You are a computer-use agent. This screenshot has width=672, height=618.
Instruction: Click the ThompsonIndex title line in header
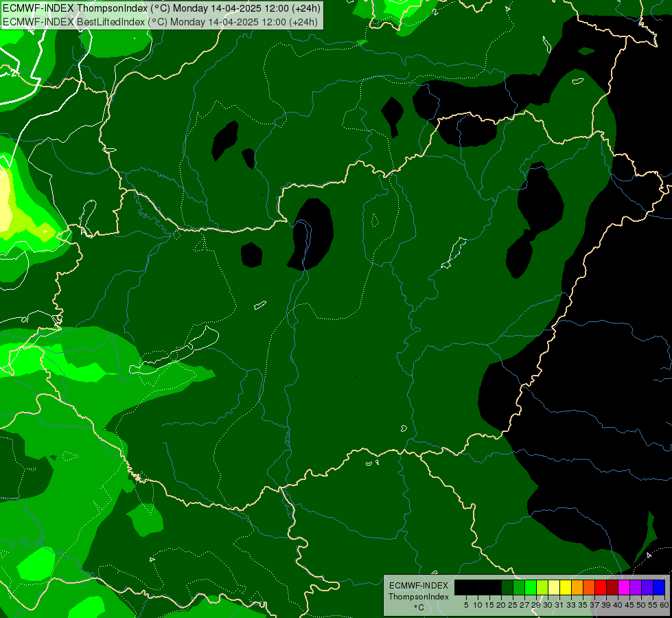point(161,8)
